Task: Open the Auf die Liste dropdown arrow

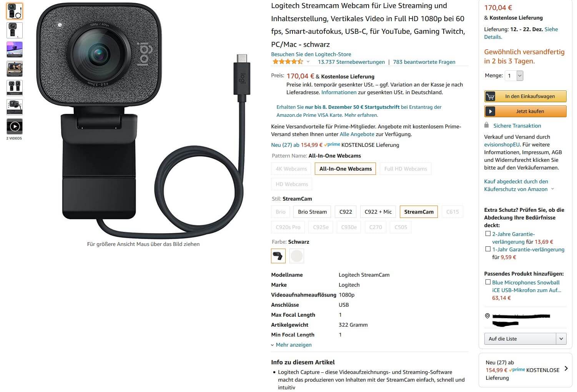Action: pos(561,339)
